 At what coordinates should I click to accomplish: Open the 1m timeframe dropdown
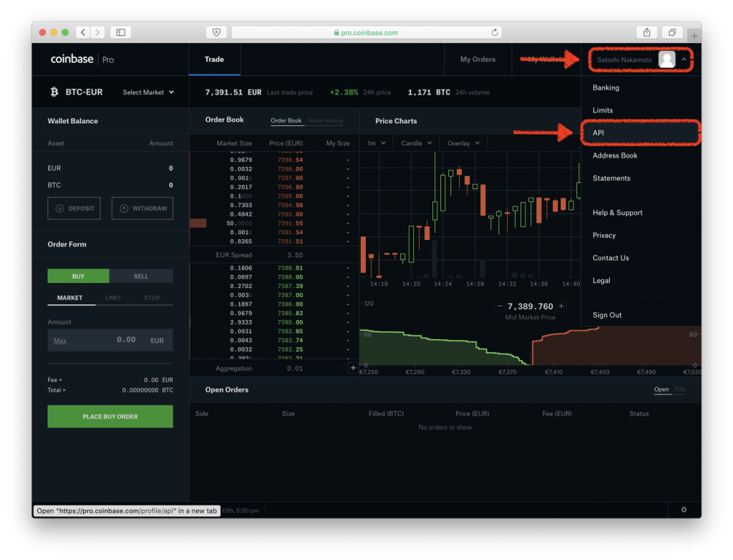point(376,143)
